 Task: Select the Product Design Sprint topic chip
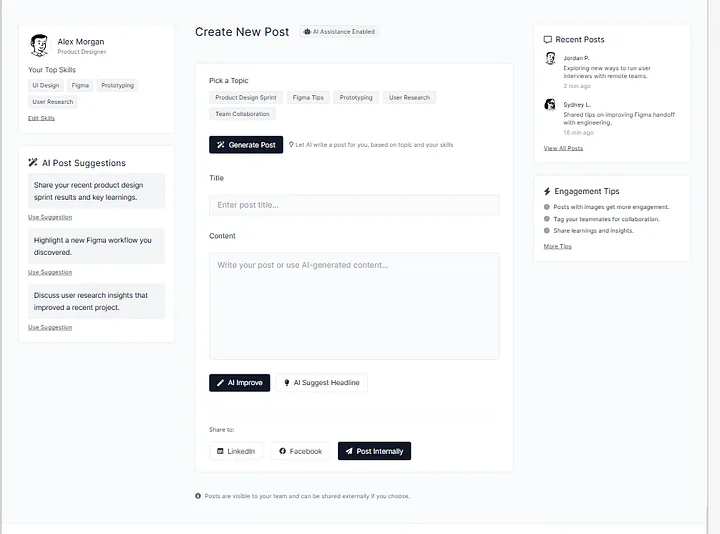pyautogui.click(x=246, y=97)
